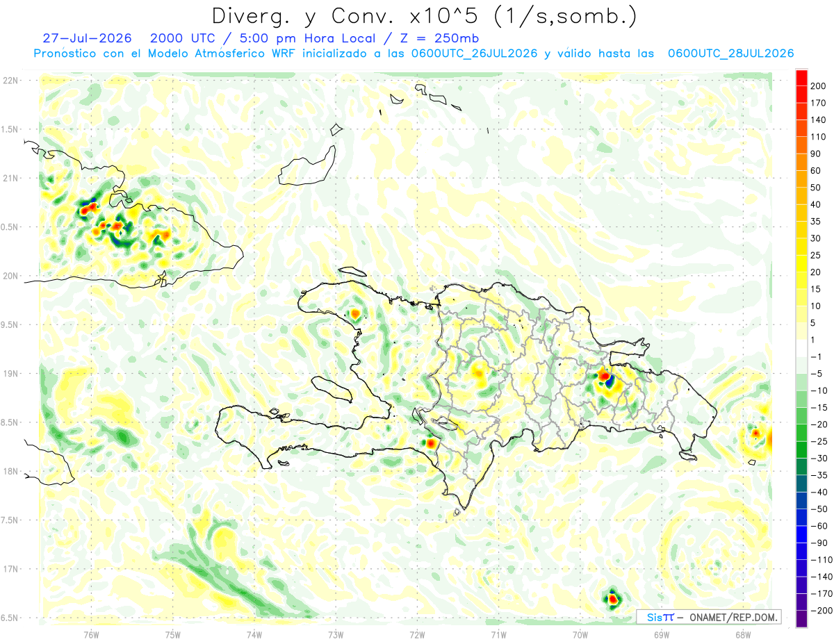
Task: Click the colorbar value '140'
Action: [818, 119]
